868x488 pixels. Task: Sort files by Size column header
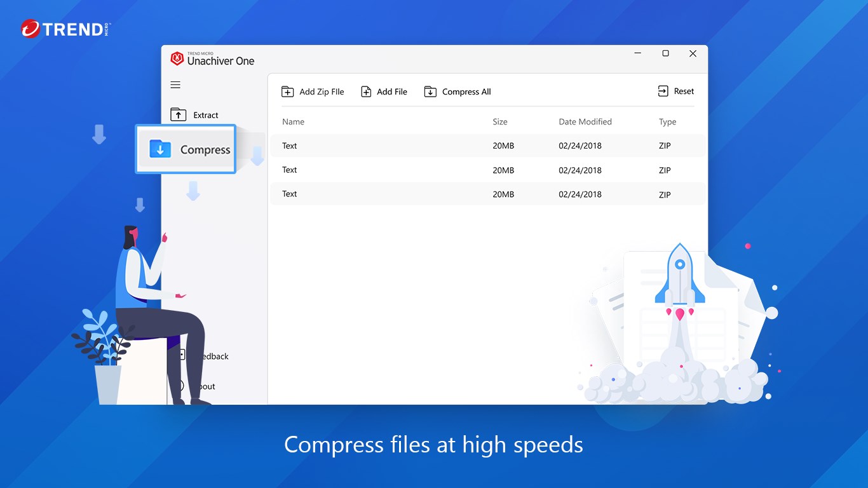500,122
